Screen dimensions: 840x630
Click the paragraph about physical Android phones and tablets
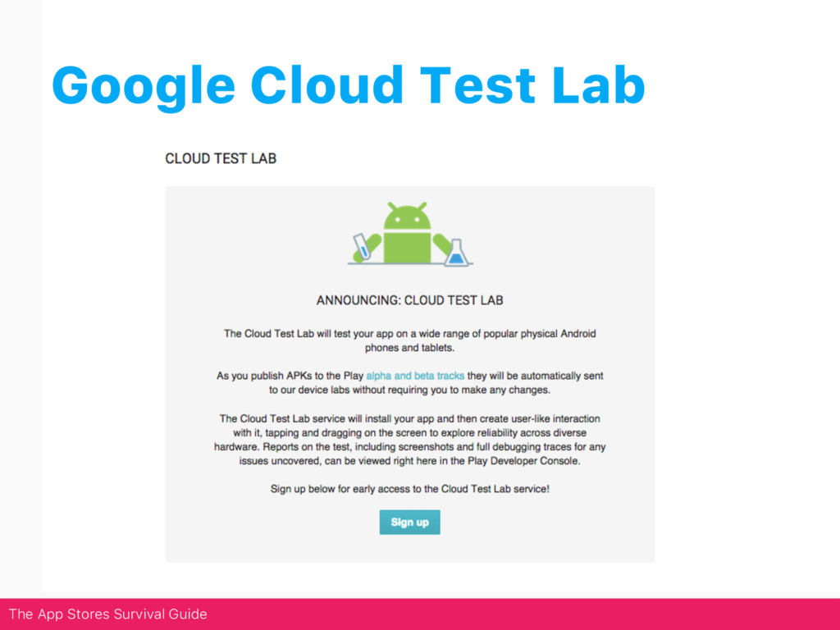click(410, 340)
